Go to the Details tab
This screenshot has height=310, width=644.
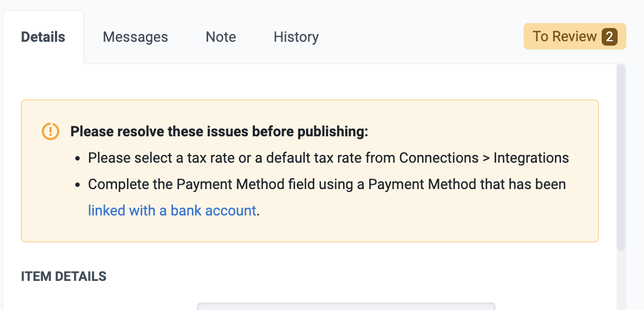pyautogui.click(x=43, y=37)
